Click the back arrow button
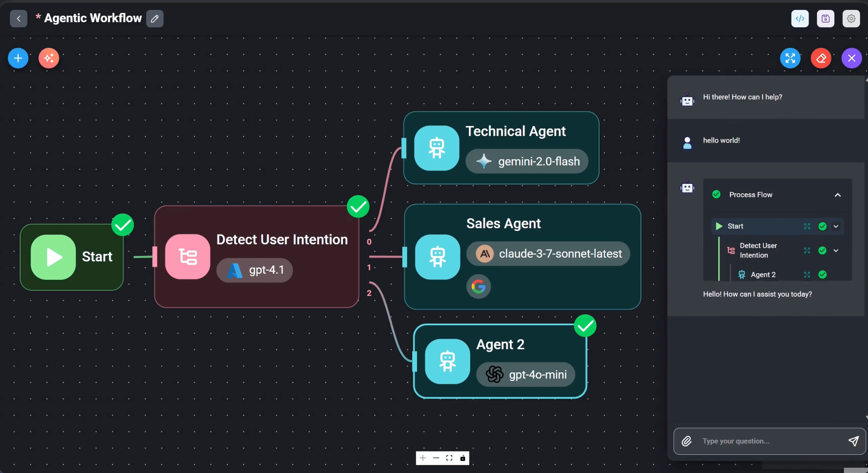Viewport: 868px width, 473px height. 19,19
